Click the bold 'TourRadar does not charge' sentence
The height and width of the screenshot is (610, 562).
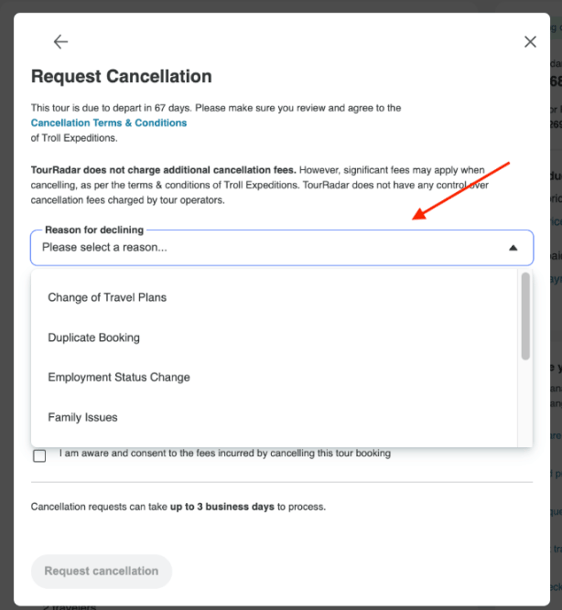pyautogui.click(x=163, y=170)
